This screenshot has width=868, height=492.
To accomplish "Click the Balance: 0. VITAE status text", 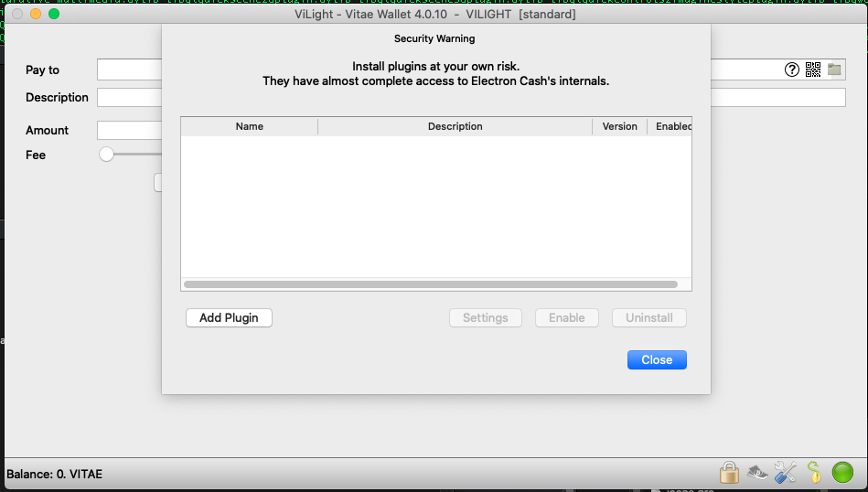I will click(54, 475).
